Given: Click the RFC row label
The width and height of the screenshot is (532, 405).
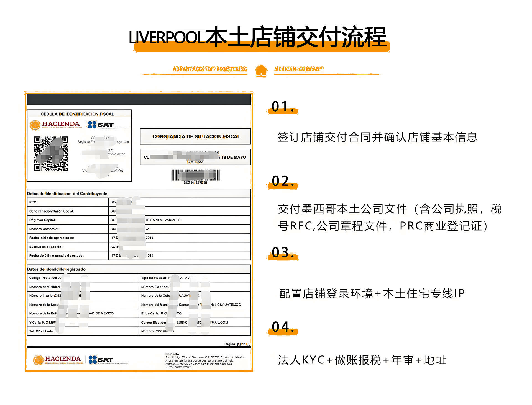Looking at the screenshot, I should [33, 202].
